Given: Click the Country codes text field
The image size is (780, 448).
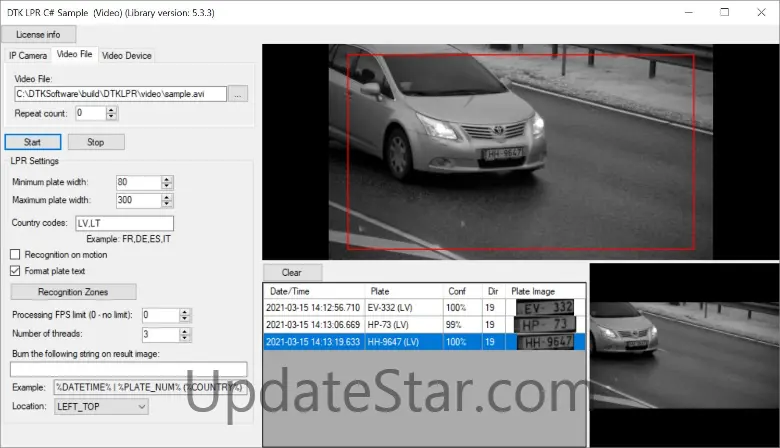Looking at the screenshot, I should pos(124,223).
